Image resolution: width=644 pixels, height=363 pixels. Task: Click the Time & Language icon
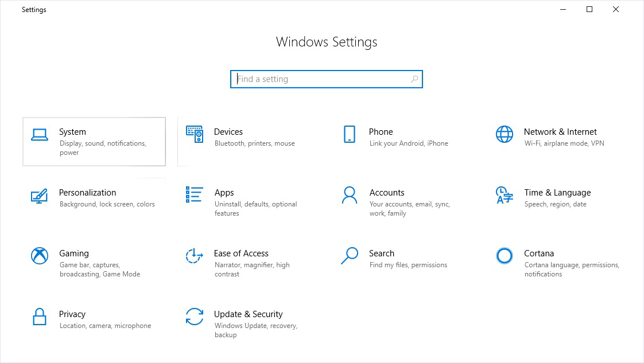505,195
